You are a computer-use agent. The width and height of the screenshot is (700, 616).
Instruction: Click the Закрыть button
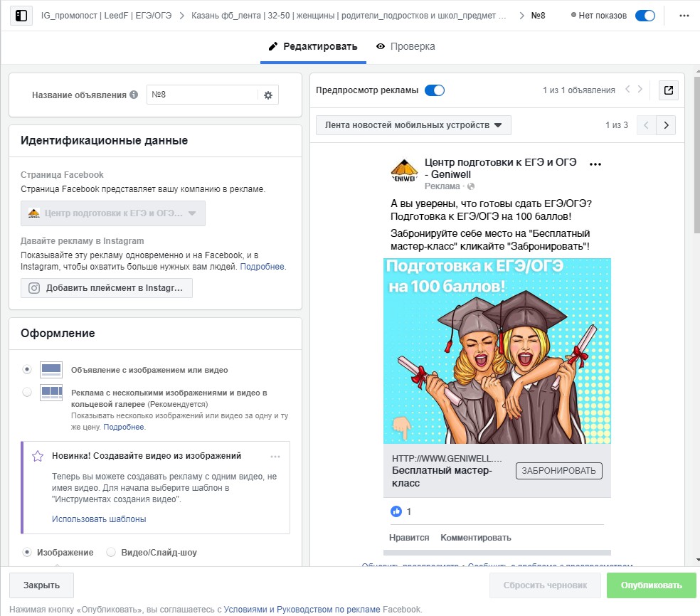41,585
